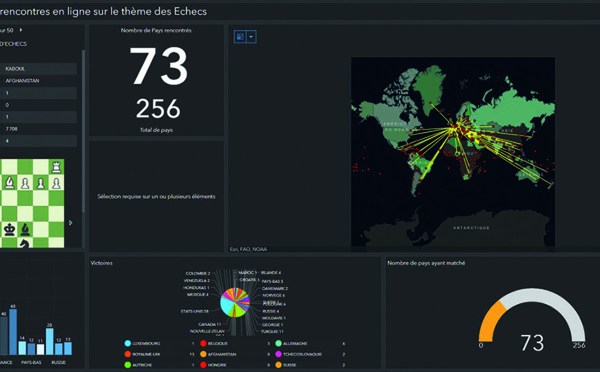Open the map legend tool icon

240,37
